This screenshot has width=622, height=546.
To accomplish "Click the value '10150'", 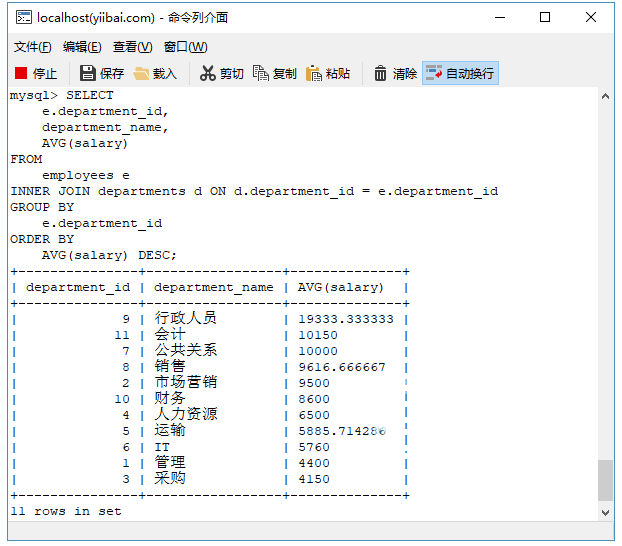I will click(x=318, y=335).
